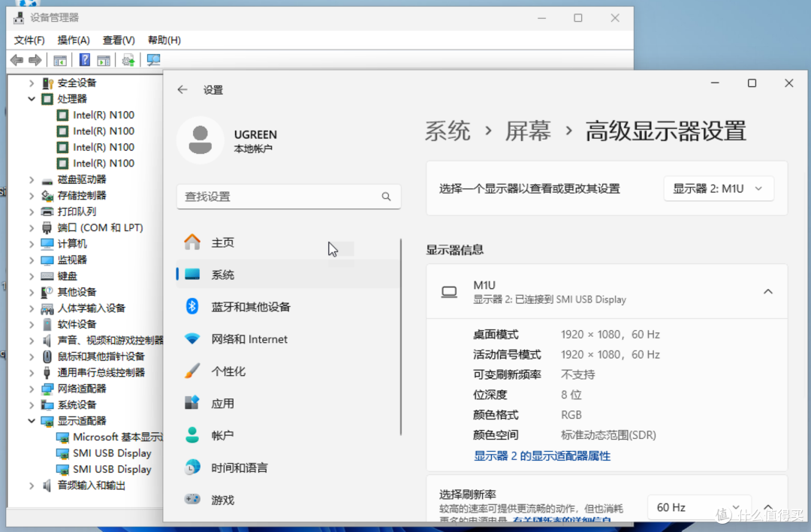This screenshot has width=811, height=532.
Task: Open 蓝牙和其他设备 in Settings sidebar
Action: click(288, 307)
